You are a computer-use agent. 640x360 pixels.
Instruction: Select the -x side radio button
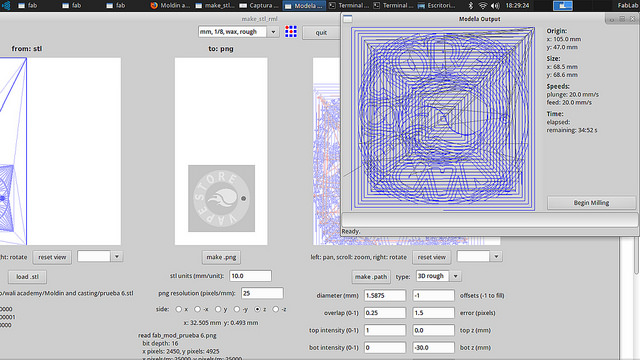coord(197,309)
